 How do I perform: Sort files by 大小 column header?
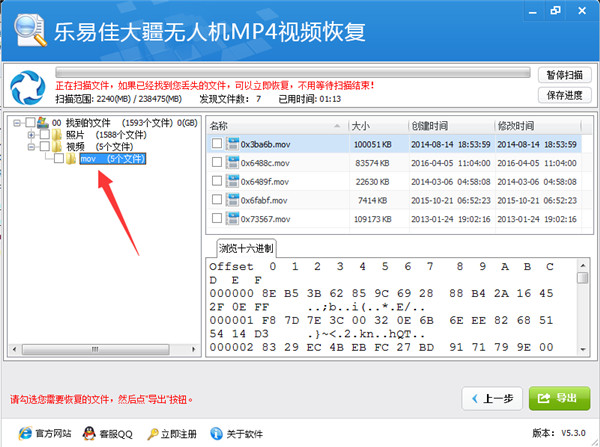[x=377, y=126]
